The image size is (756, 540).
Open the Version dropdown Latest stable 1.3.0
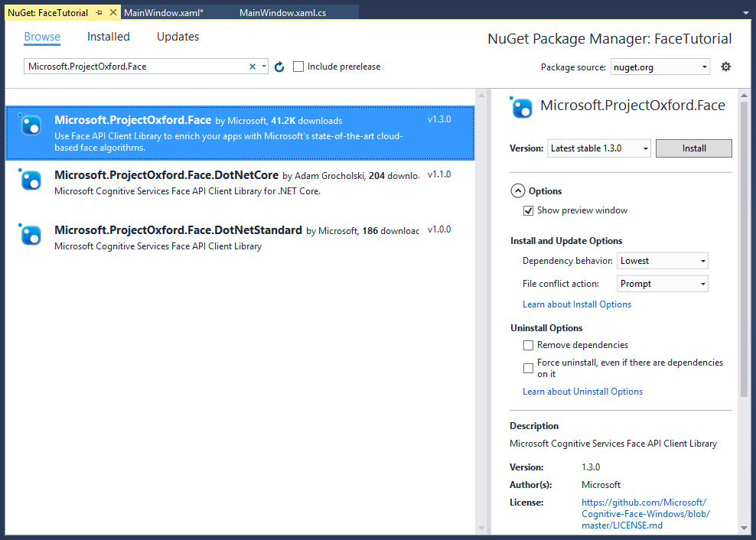(x=599, y=148)
